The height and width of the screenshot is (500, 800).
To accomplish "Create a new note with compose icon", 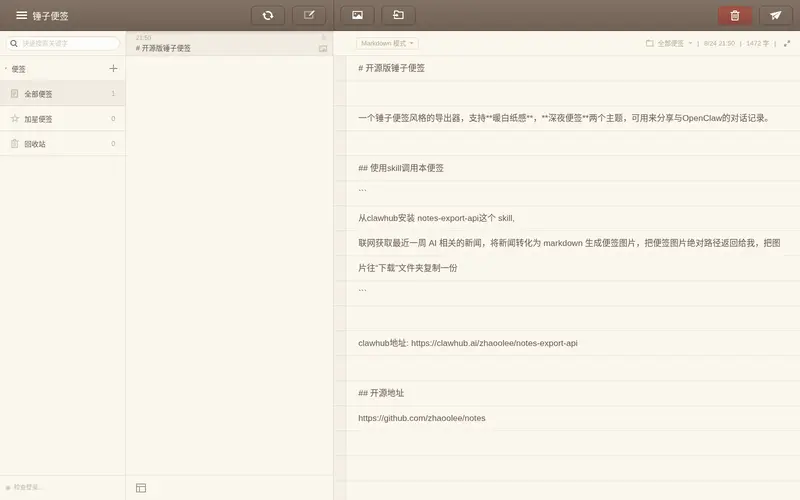I will tap(309, 15).
